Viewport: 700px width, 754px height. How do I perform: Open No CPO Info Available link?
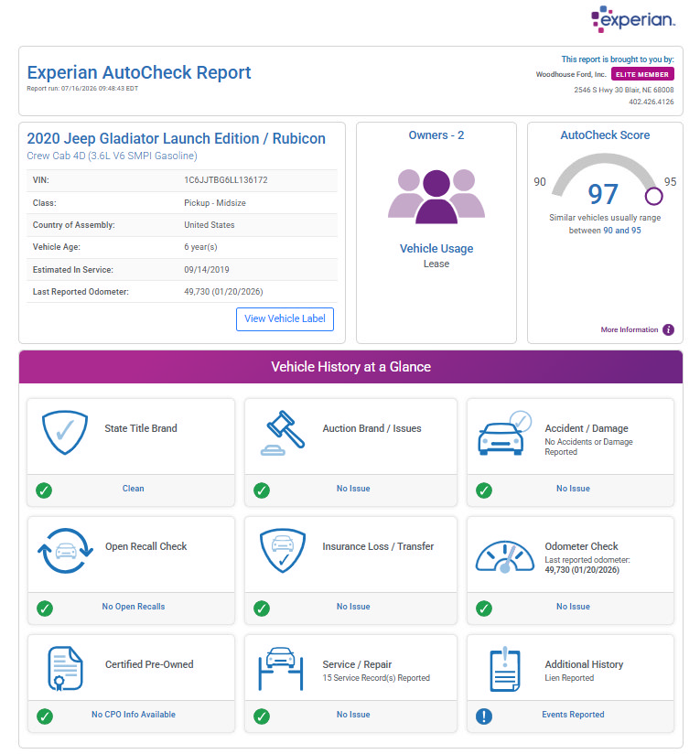(x=134, y=715)
